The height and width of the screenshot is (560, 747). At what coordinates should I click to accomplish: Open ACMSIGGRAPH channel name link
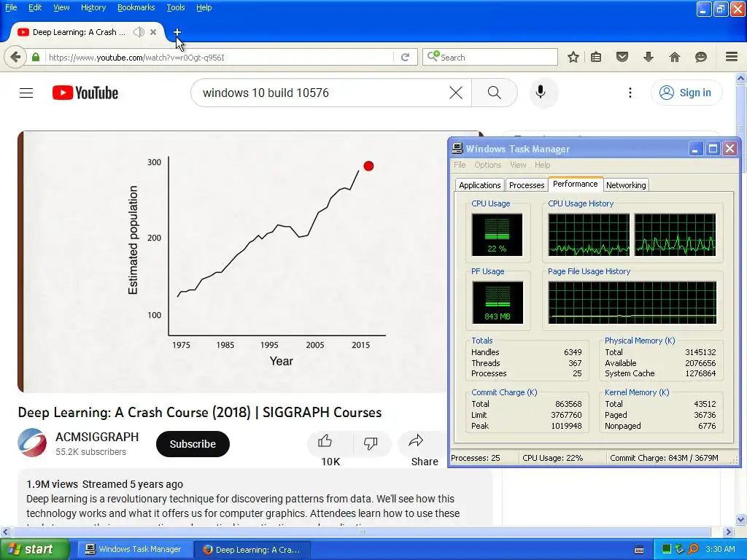point(97,437)
